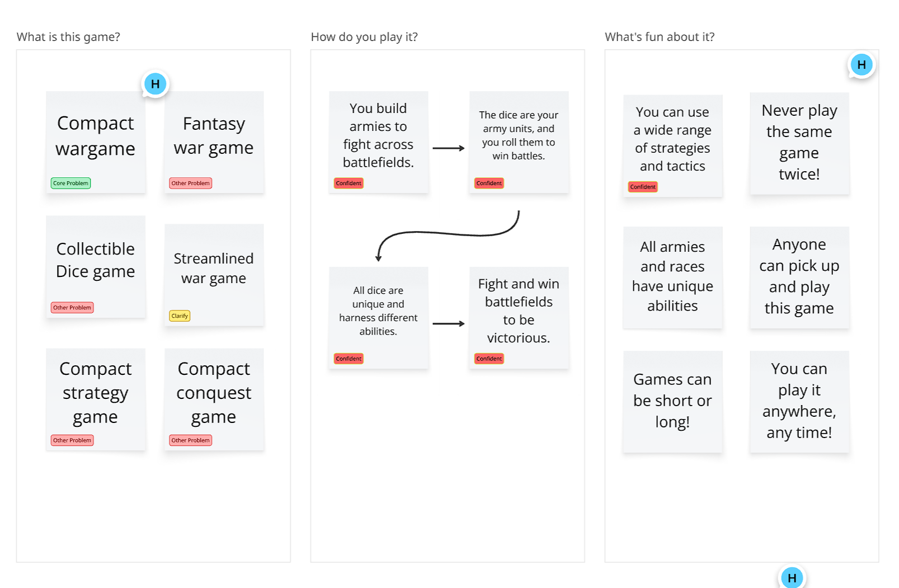Select the 'What's fun about it?' frame title
The image size is (899, 588).
(x=660, y=37)
